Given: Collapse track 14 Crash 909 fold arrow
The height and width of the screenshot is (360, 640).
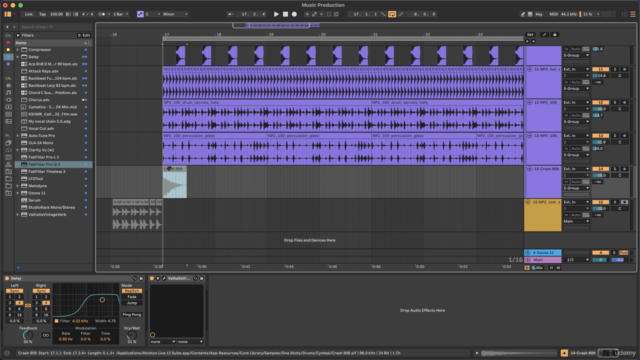Looking at the screenshot, I should pyautogui.click(x=529, y=169).
